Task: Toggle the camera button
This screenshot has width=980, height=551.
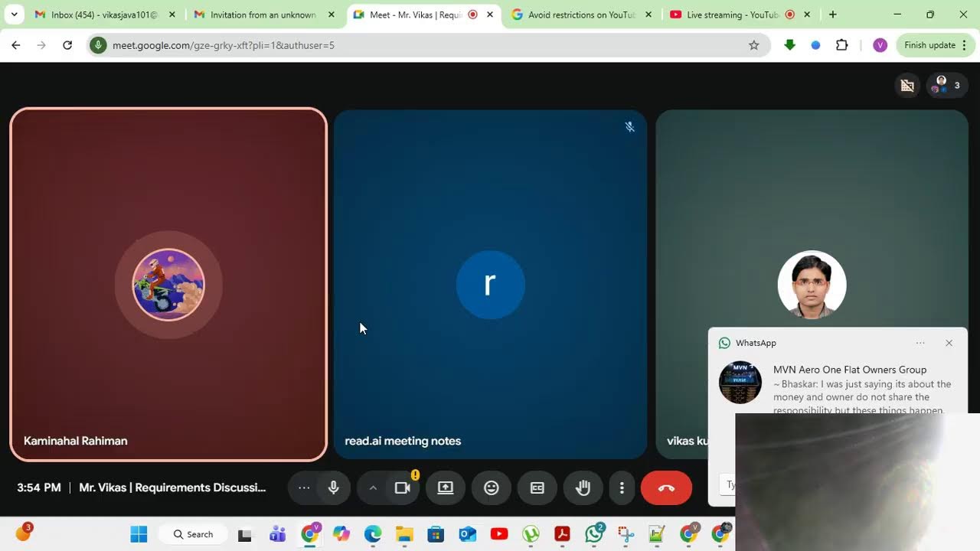Action: coord(402,487)
